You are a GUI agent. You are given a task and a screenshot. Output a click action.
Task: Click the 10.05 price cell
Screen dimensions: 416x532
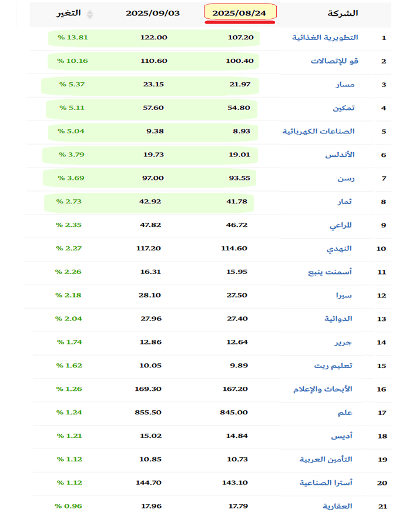pos(150,365)
